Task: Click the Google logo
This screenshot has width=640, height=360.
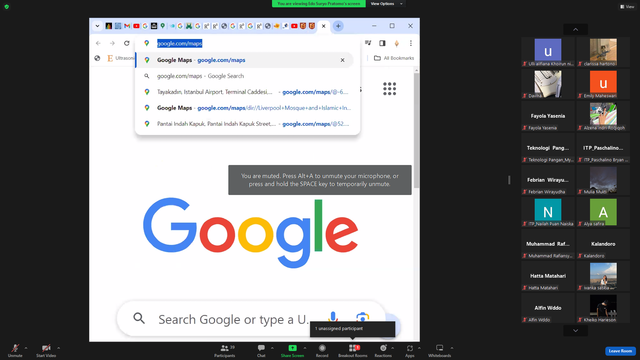Action: [250, 233]
